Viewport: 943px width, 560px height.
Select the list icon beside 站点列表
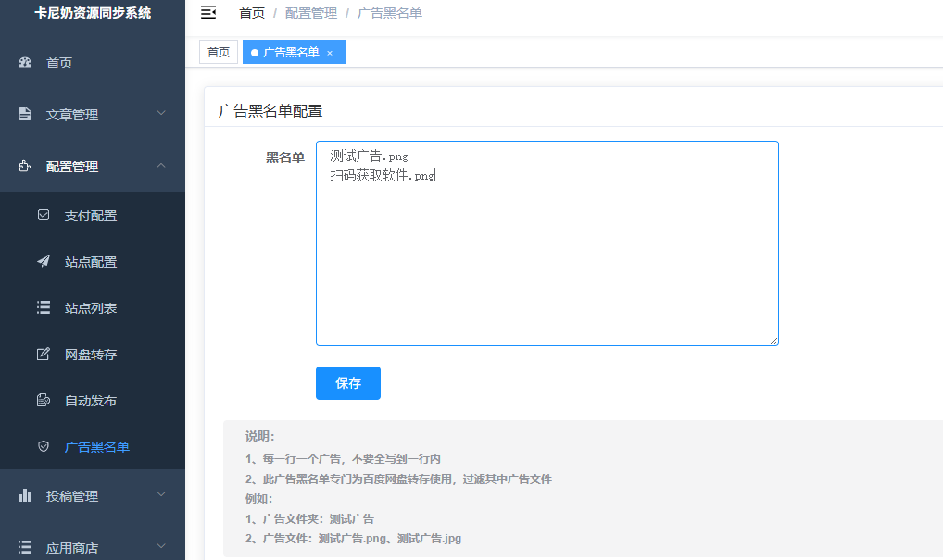(43, 307)
